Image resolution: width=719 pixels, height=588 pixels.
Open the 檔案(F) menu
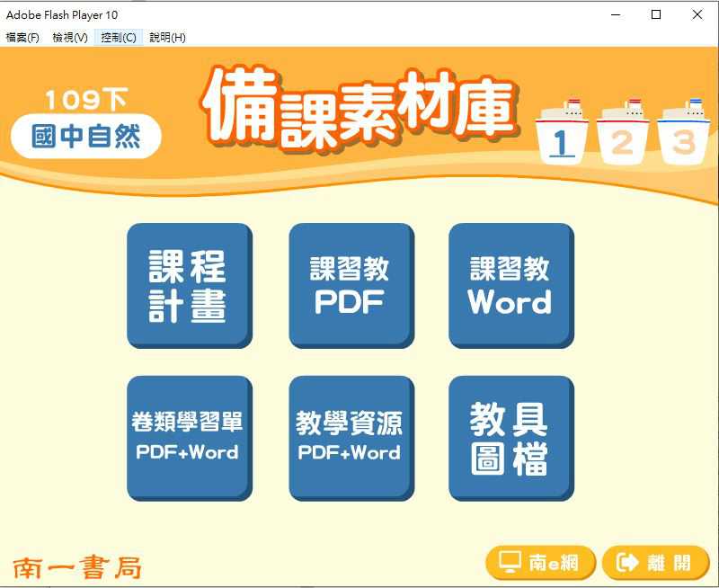click(22, 37)
